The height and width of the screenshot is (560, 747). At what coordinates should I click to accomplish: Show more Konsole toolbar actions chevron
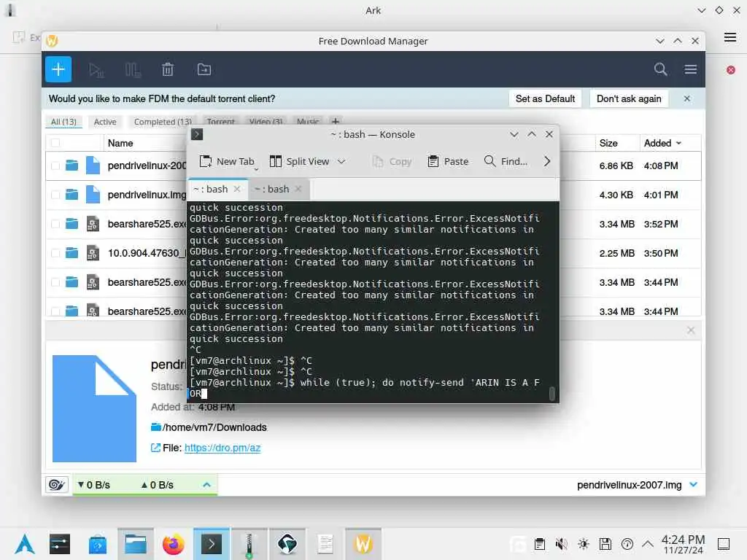pyautogui.click(x=547, y=161)
